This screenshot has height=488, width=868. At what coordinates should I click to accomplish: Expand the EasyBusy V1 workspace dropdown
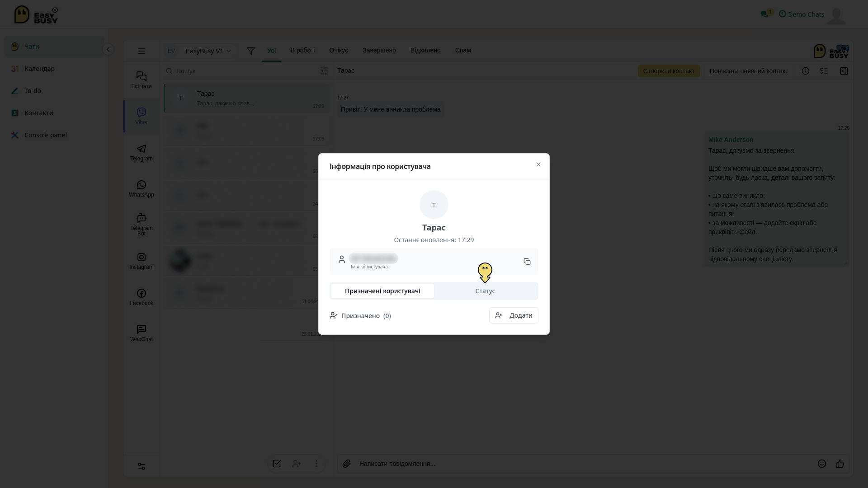208,51
